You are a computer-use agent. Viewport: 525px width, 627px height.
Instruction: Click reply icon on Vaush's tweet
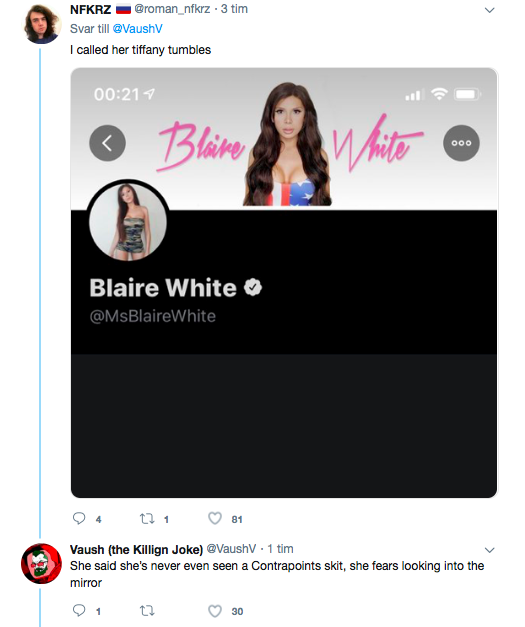pyautogui.click(x=79, y=611)
